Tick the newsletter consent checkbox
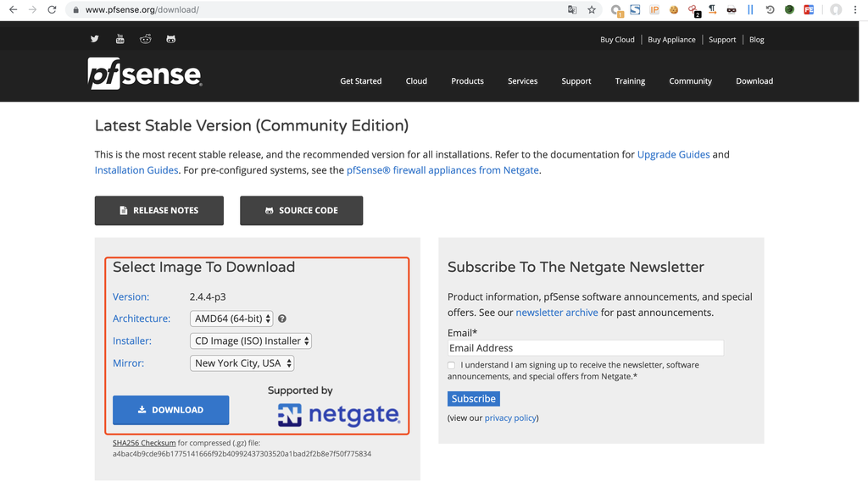Image resolution: width=868 pixels, height=498 pixels. click(x=452, y=366)
